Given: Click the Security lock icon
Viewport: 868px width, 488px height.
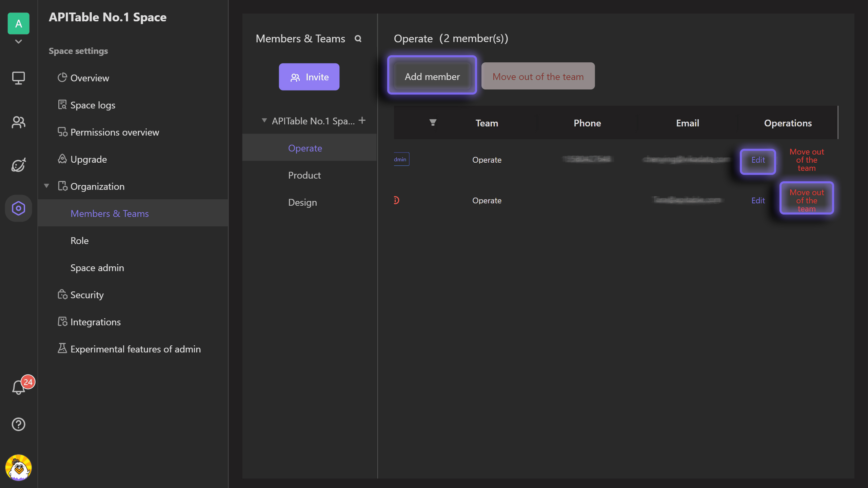Looking at the screenshot, I should point(62,294).
